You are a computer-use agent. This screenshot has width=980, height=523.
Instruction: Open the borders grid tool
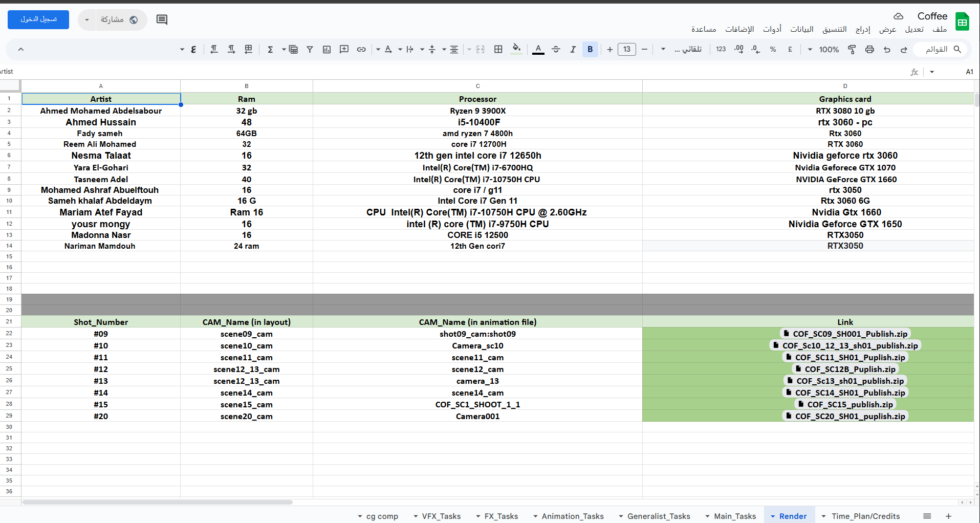(498, 49)
